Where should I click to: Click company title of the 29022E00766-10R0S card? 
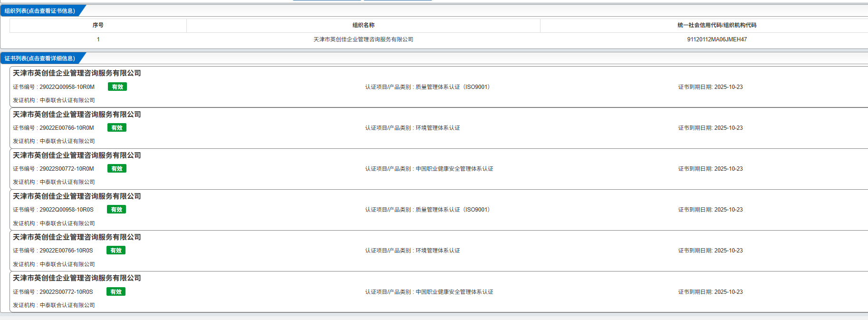coord(77,237)
